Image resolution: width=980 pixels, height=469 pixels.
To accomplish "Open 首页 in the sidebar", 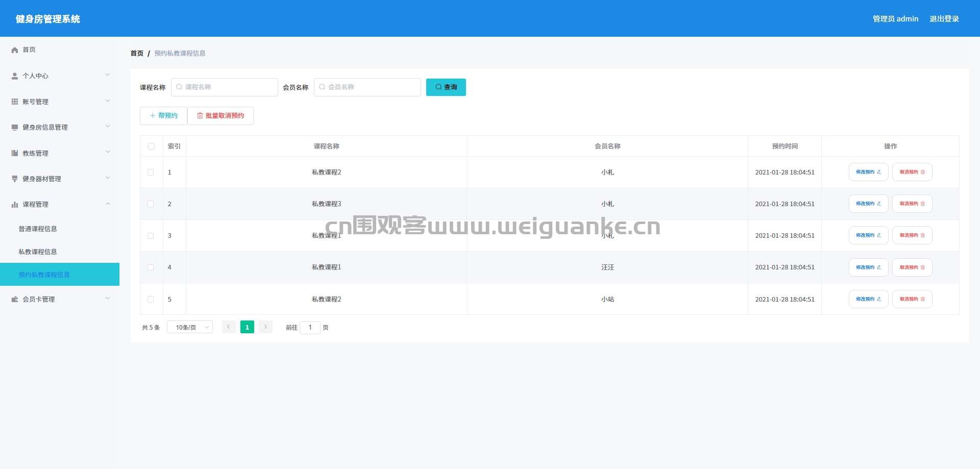I will [29, 50].
